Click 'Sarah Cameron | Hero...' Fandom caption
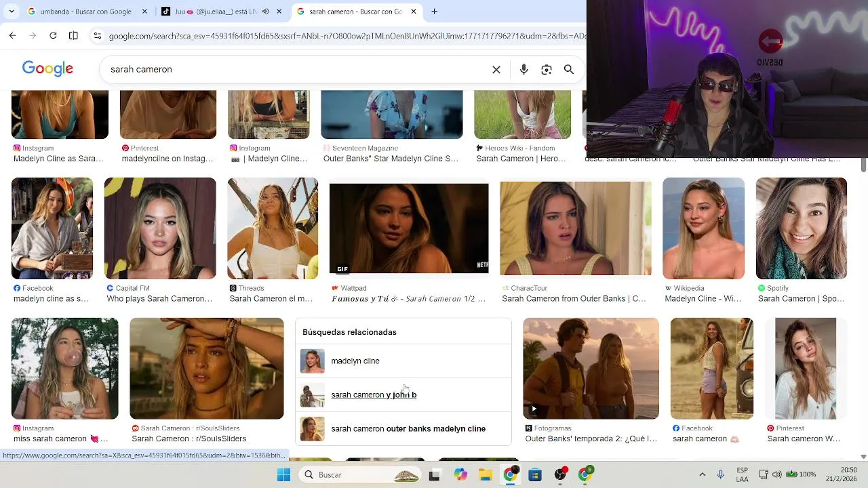This screenshot has width=868, height=488. [x=521, y=159]
